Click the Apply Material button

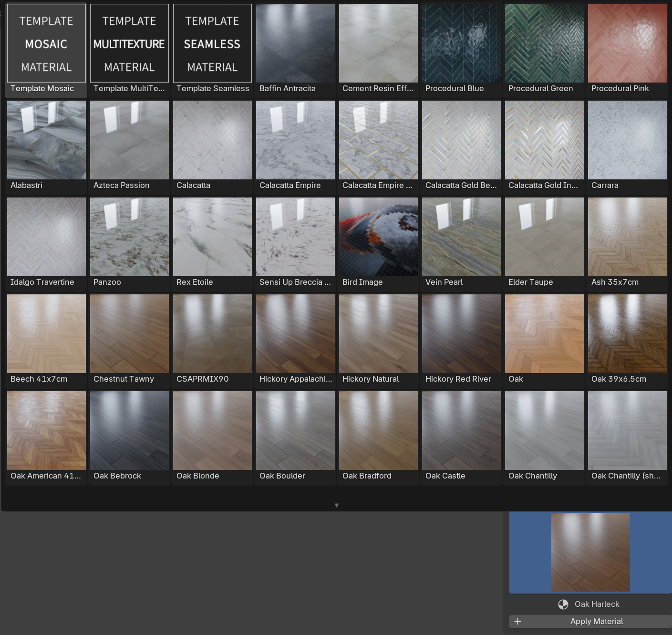tap(596, 621)
